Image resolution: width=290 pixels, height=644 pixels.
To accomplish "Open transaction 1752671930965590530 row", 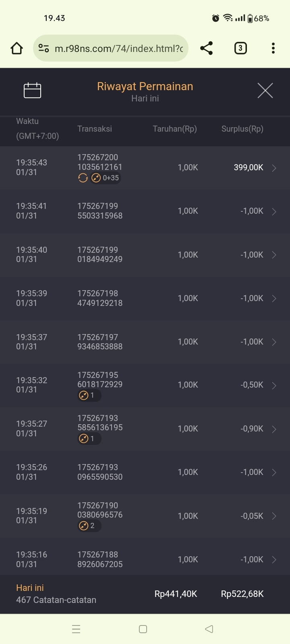I will (x=145, y=472).
